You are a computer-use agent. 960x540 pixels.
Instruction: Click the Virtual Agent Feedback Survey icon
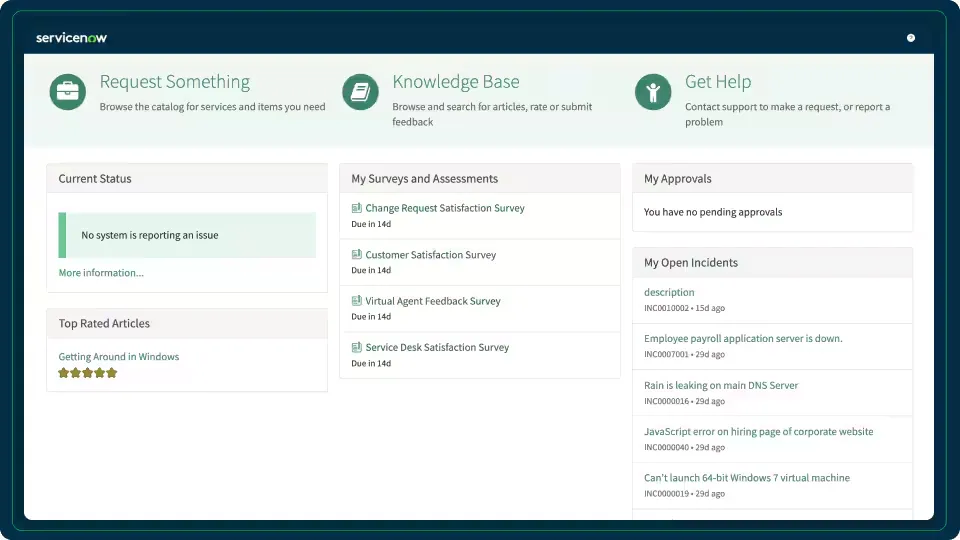pos(357,301)
